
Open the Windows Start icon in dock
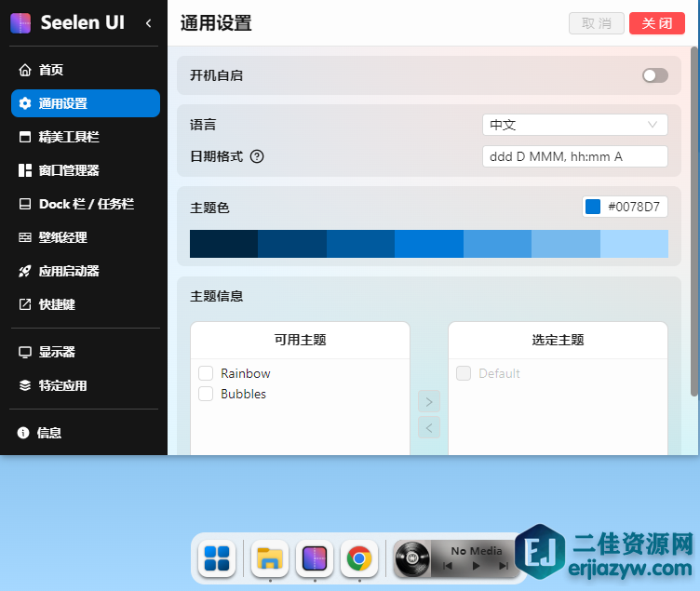coord(217,558)
